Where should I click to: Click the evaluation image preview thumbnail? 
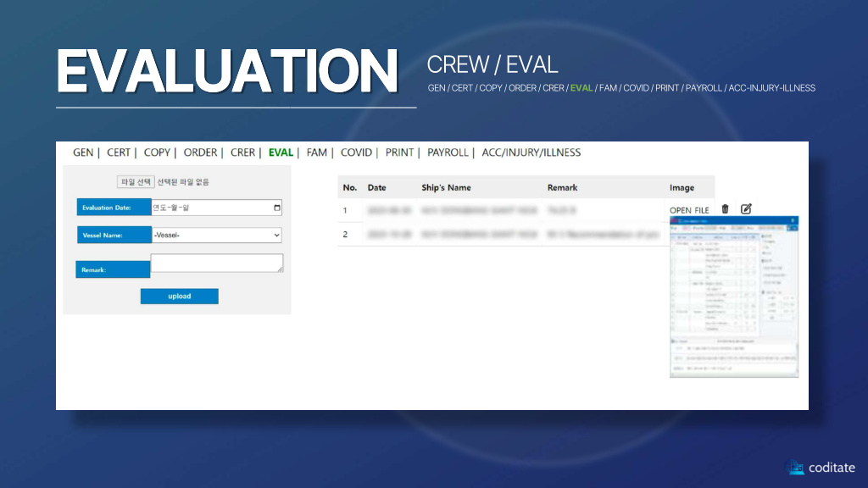click(x=734, y=297)
